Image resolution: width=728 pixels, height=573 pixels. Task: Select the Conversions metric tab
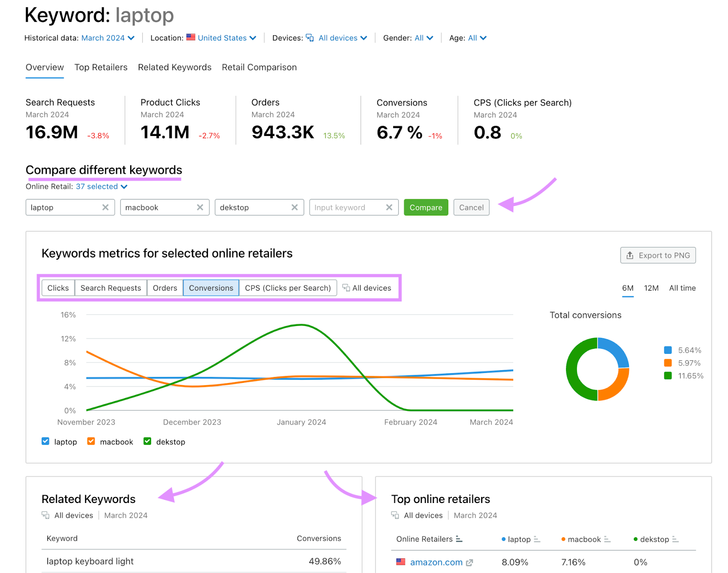tap(211, 288)
